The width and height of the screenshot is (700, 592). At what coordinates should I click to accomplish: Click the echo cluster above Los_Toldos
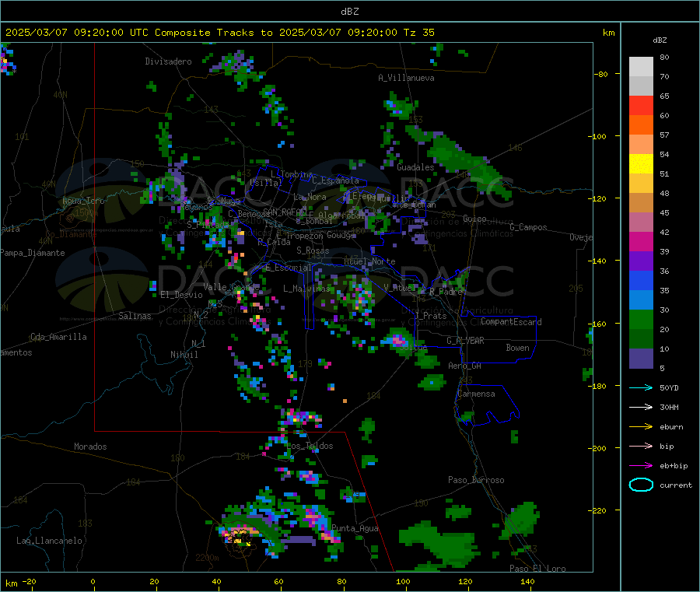(300, 418)
